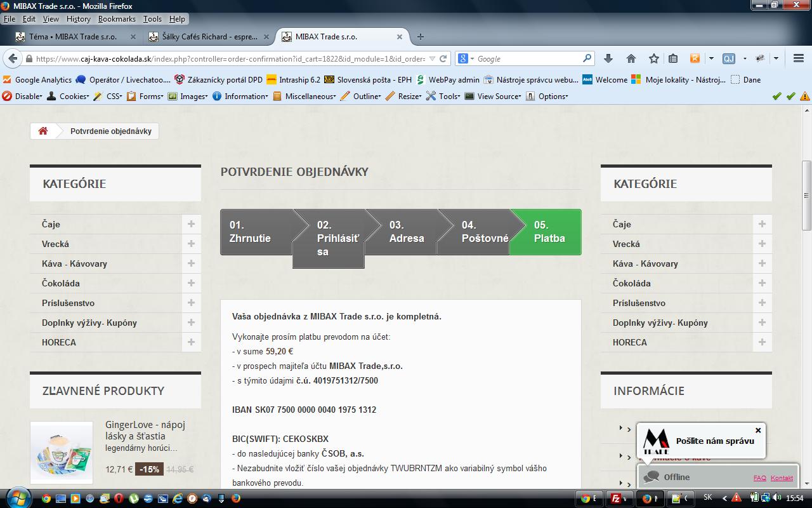Open the Forms dropdown in Web Developer toolbar
Image resolution: width=812 pixels, height=508 pixels.
coord(145,97)
